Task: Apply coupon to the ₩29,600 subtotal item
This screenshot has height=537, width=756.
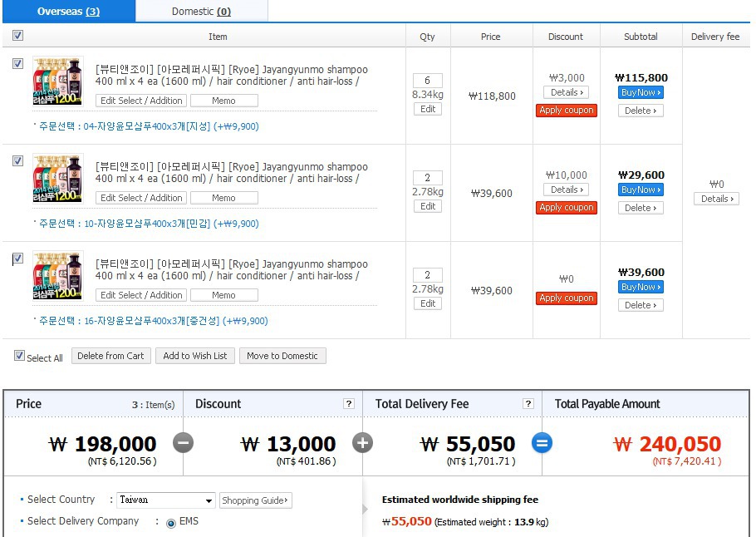Action: coord(567,208)
